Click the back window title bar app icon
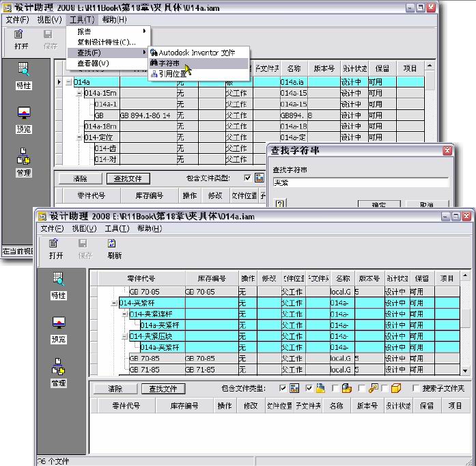The image size is (476, 466). point(8,8)
